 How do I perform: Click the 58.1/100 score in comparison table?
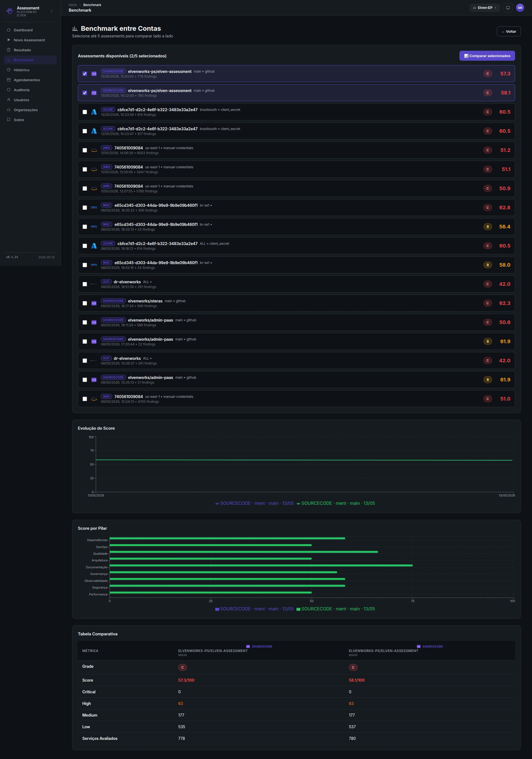point(357,680)
